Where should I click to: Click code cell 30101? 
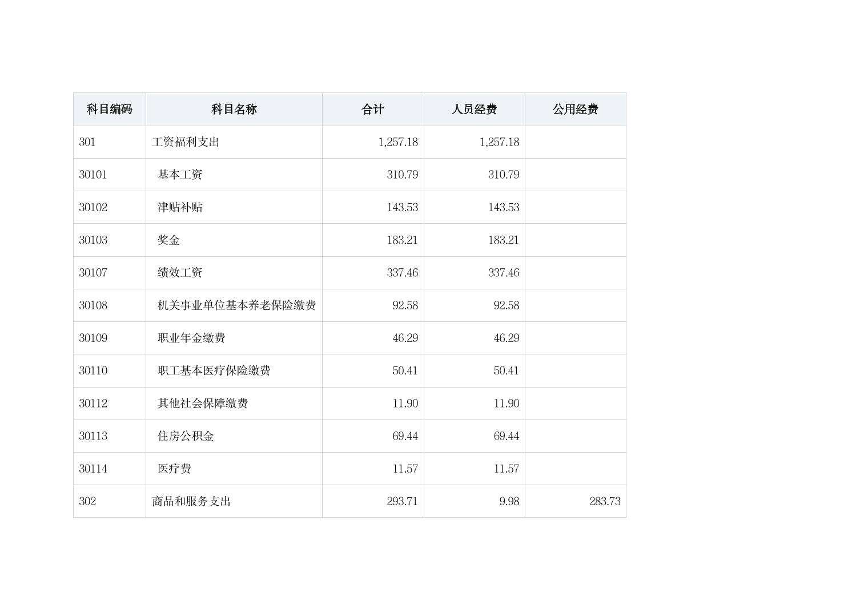pos(93,175)
